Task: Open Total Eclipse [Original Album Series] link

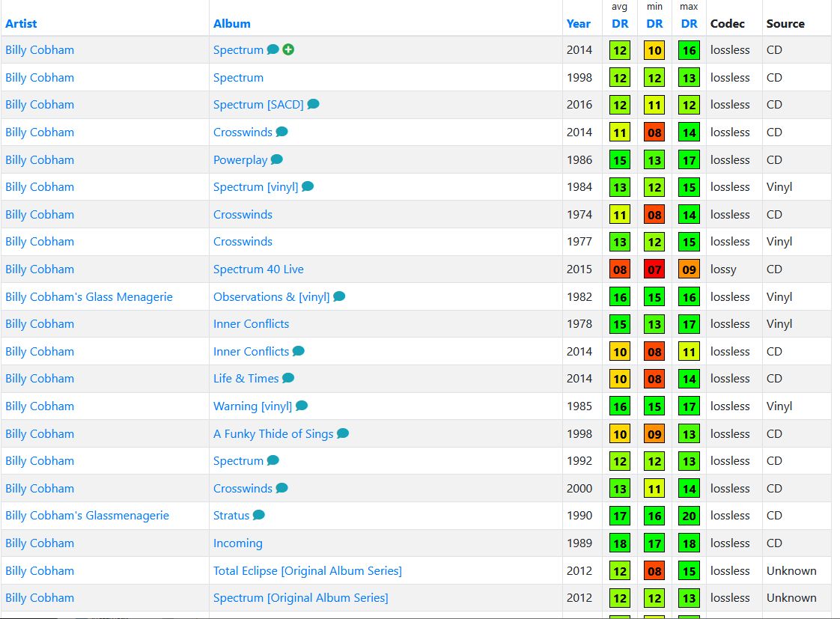Action: tap(308, 571)
